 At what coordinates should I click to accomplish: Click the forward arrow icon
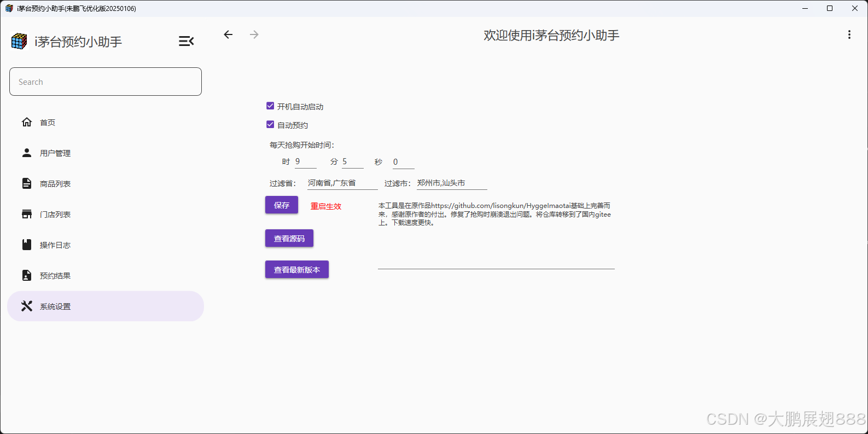coord(254,34)
